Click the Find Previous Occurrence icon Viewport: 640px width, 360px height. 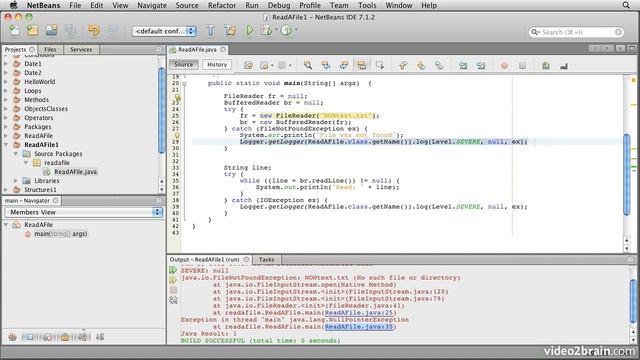tap(326, 65)
